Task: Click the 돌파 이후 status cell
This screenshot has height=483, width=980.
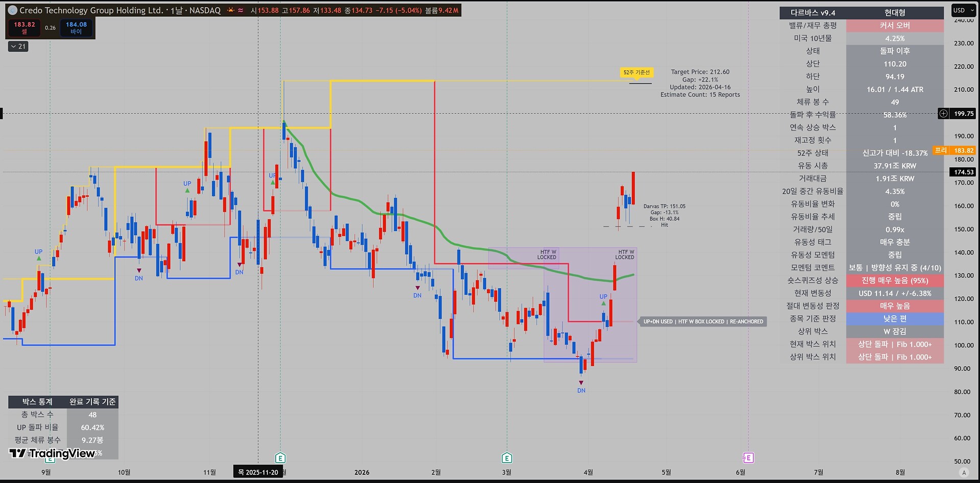Action: [x=895, y=51]
